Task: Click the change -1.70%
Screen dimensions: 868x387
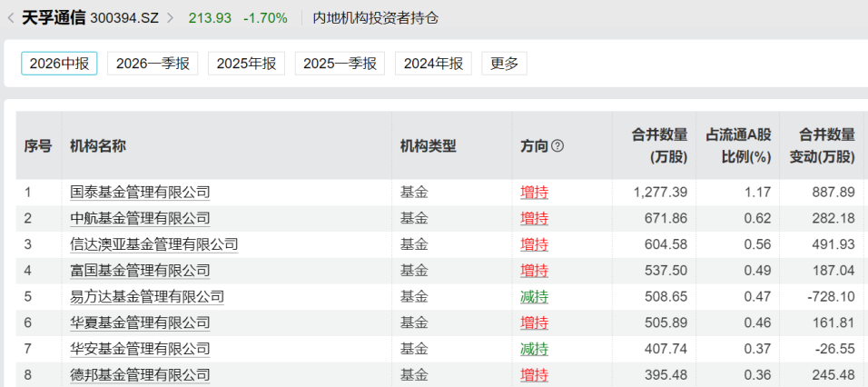Action: [x=266, y=18]
